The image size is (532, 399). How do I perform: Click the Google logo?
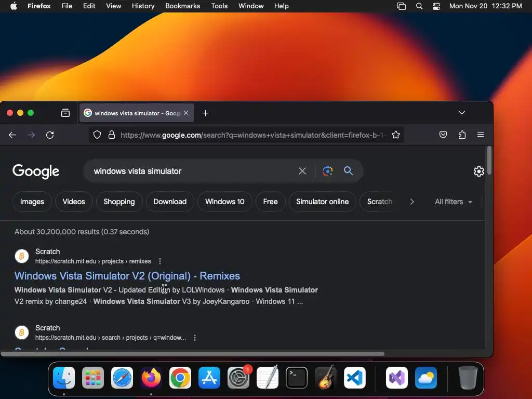pos(36,171)
